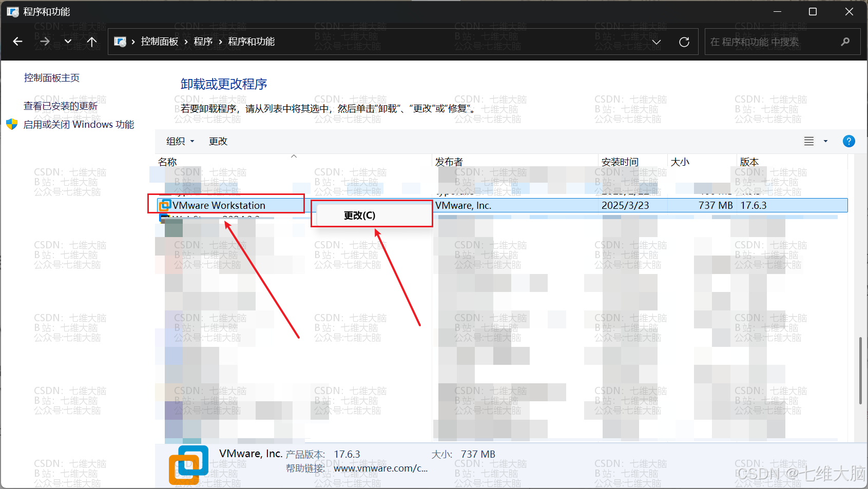Click the 更改 toolbar button
The height and width of the screenshot is (489, 868).
click(x=218, y=141)
